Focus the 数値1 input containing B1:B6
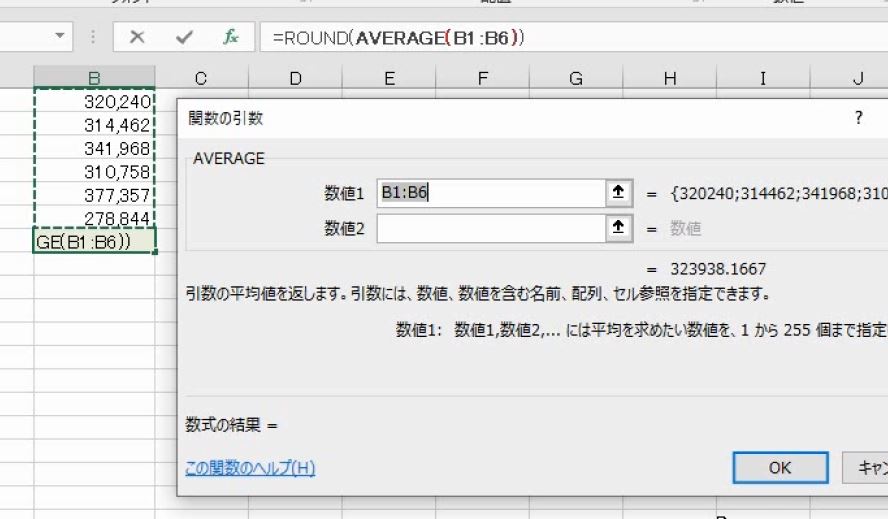The image size is (888, 519). (x=491, y=193)
